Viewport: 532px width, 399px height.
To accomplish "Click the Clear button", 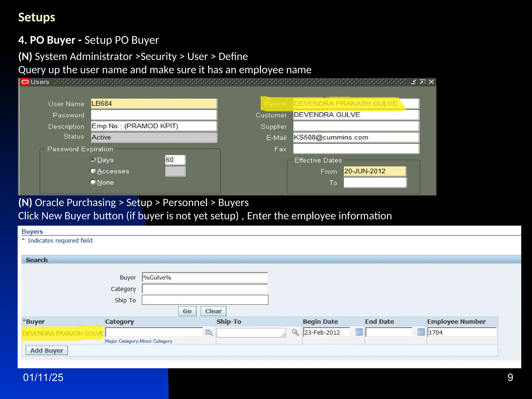I will [213, 311].
